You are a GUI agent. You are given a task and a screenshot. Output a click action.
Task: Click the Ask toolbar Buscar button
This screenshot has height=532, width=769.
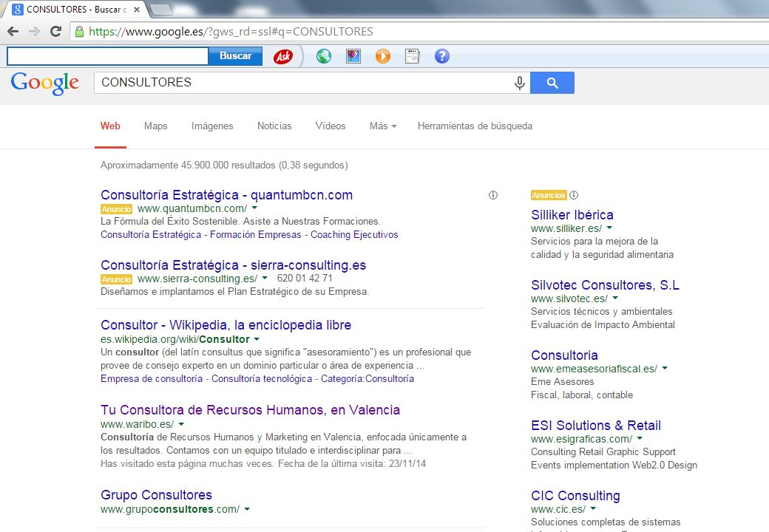pos(235,56)
